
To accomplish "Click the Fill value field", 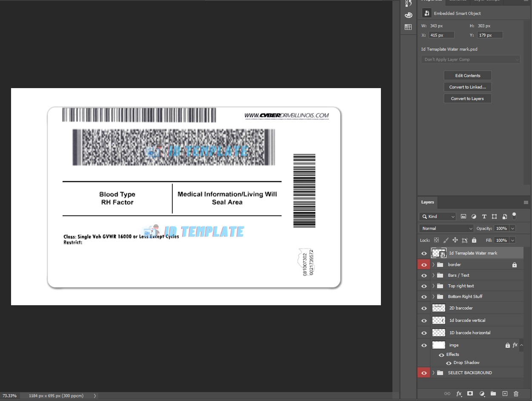I will point(501,241).
